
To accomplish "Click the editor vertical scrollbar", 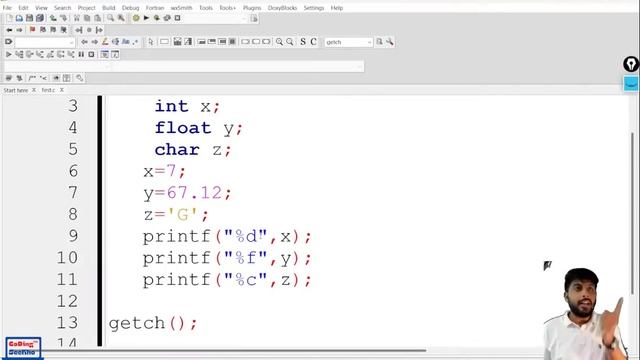I will [633, 212].
